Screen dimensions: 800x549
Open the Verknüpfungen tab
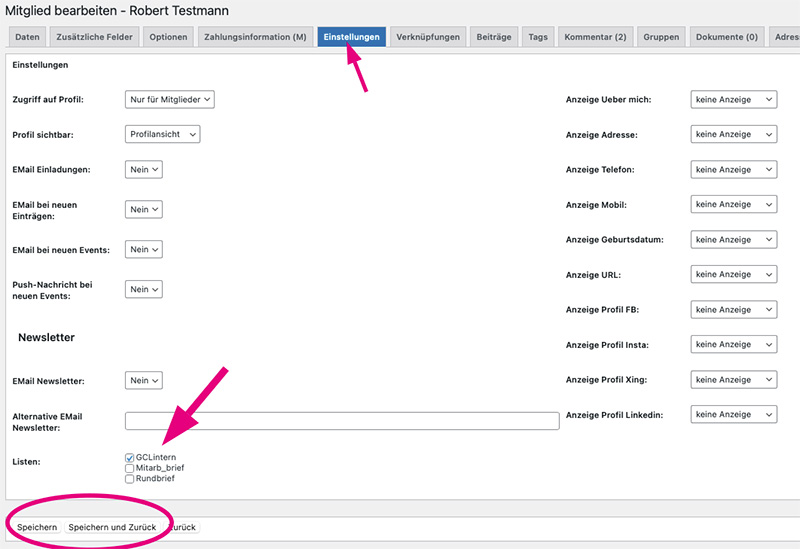coord(428,37)
